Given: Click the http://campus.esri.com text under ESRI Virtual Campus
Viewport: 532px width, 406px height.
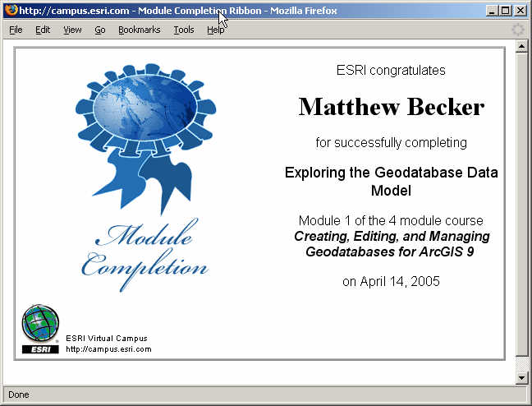Looking at the screenshot, I should (108, 349).
